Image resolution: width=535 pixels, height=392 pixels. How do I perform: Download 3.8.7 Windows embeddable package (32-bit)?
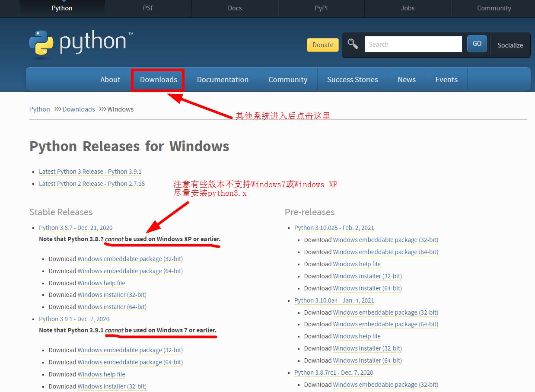click(130, 259)
